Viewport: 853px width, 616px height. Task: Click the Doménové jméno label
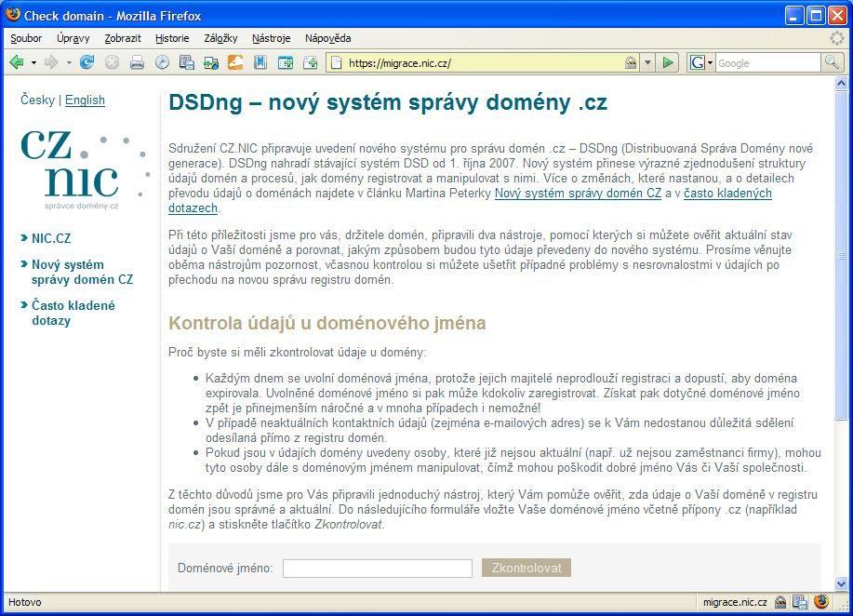(x=225, y=569)
